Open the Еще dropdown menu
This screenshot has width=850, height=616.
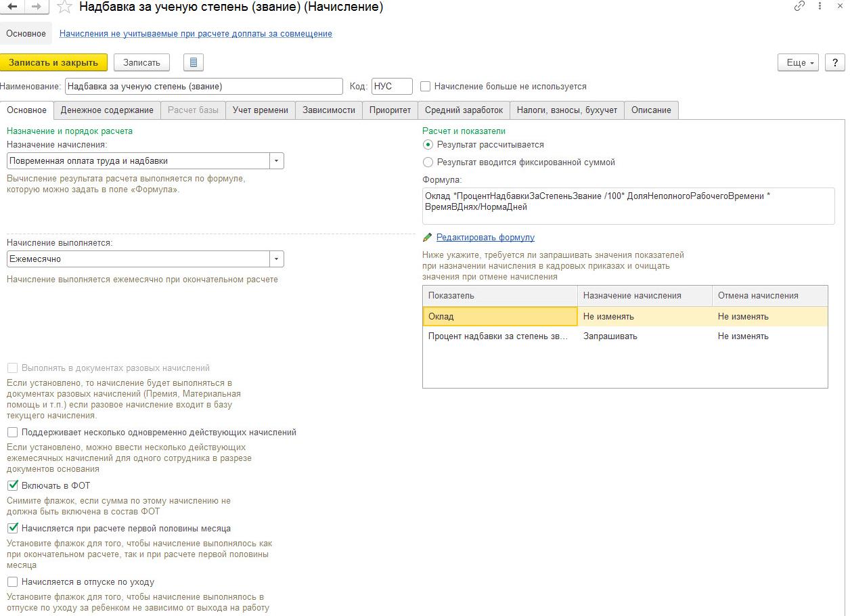799,62
